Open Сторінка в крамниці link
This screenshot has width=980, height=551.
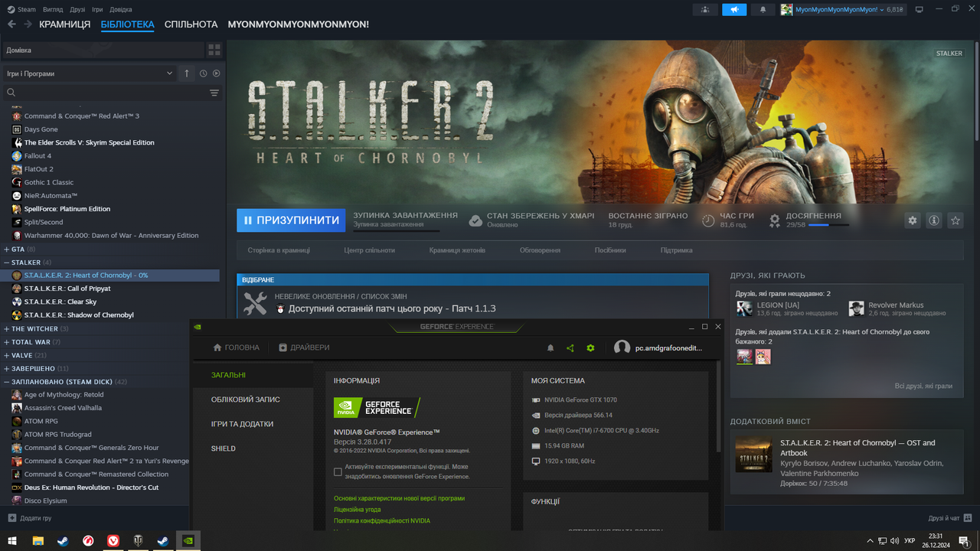pyautogui.click(x=279, y=250)
